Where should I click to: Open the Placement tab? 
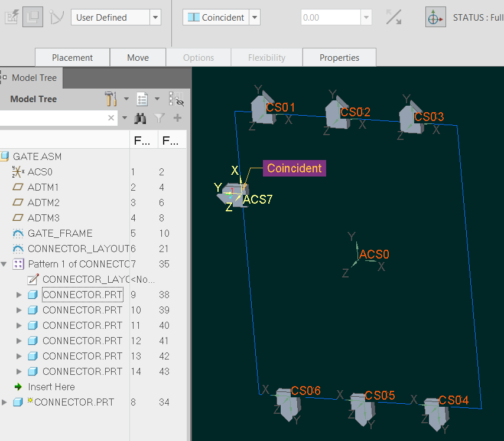[x=72, y=58]
